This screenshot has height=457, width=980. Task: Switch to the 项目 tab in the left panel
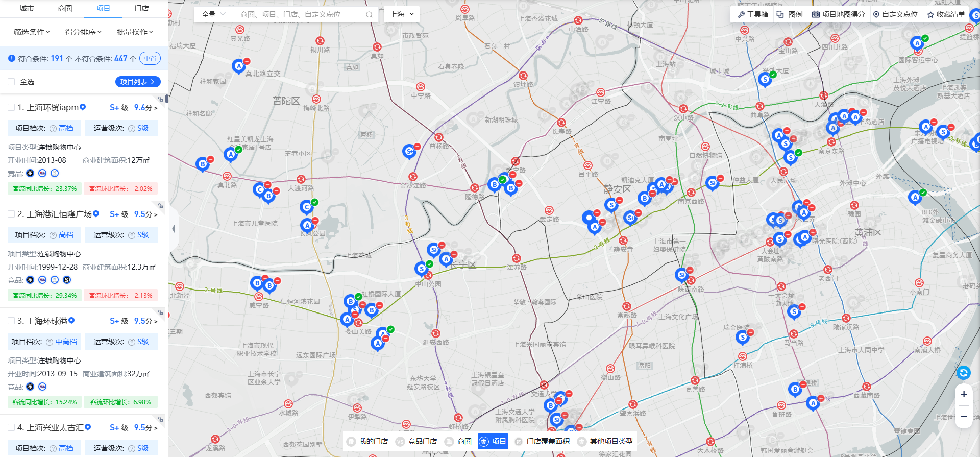103,8
